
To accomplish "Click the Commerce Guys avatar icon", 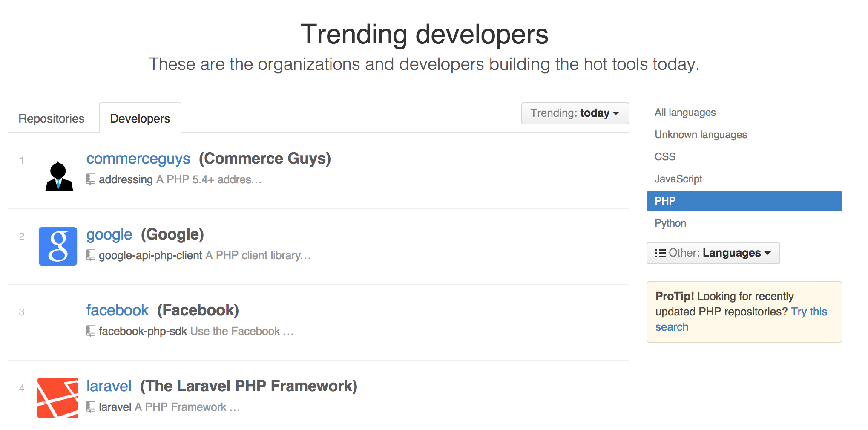I will (59, 176).
